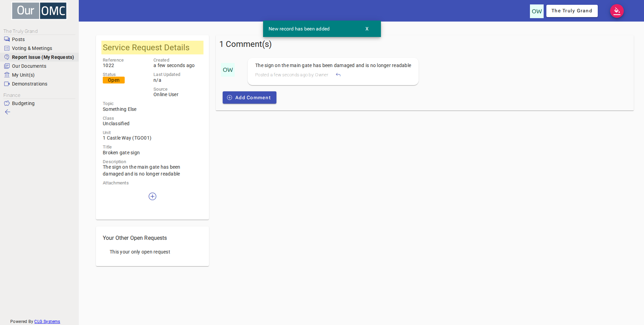644x325 pixels.
Task: Add an attachment with plus icon
Action: 152,196
